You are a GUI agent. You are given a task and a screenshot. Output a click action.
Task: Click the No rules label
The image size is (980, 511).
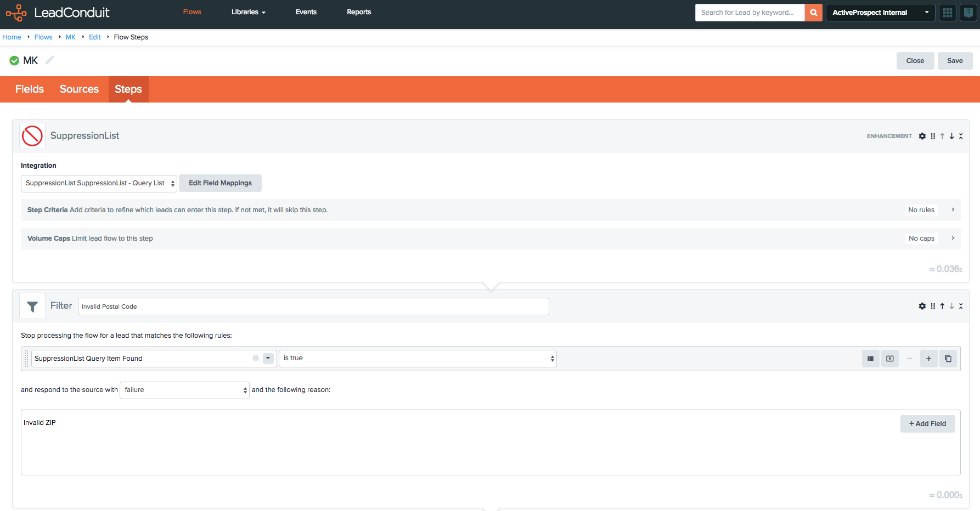[x=921, y=210]
